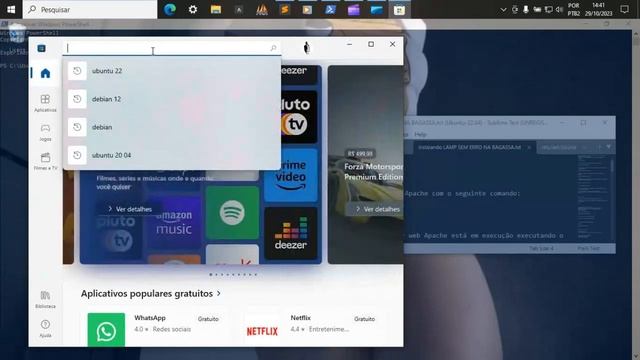Click the Windows taskbar Pesquisar search box
This screenshot has height=360, width=640.
[x=90, y=9]
